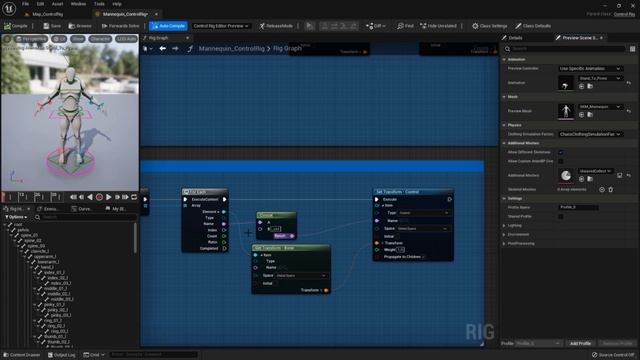This screenshot has width=640, height=360.
Task: Click the Add Profile button
Action: (x=580, y=343)
